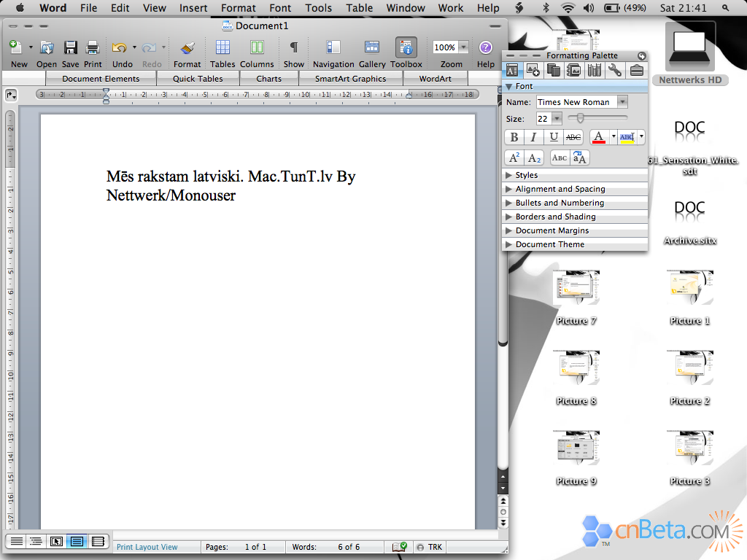Click the Spotlight search icon

725,8
